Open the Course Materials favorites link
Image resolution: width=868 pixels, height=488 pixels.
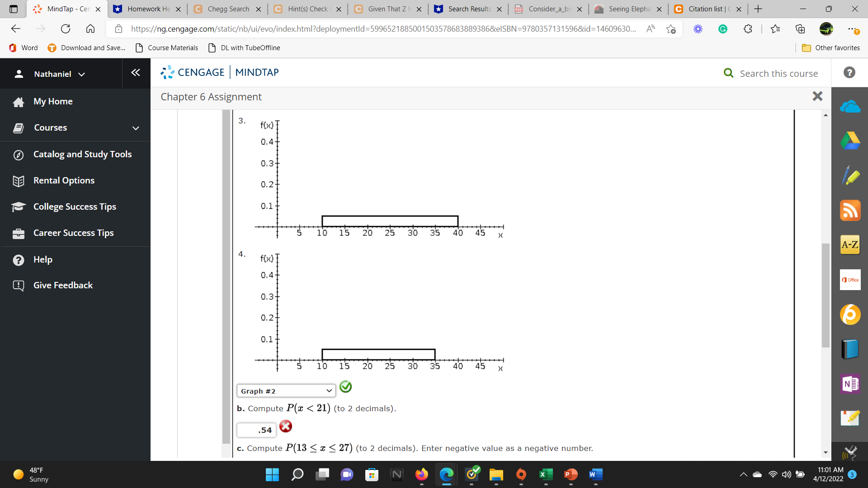172,47
